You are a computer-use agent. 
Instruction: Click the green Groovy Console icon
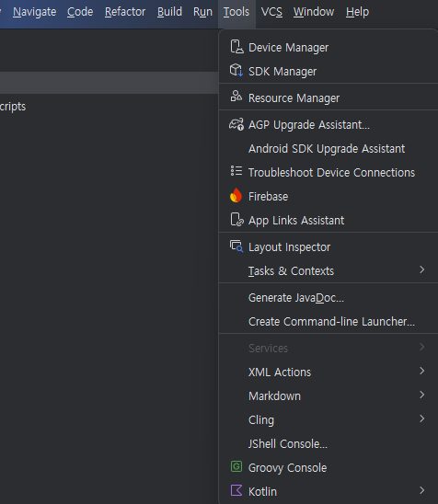click(236, 466)
